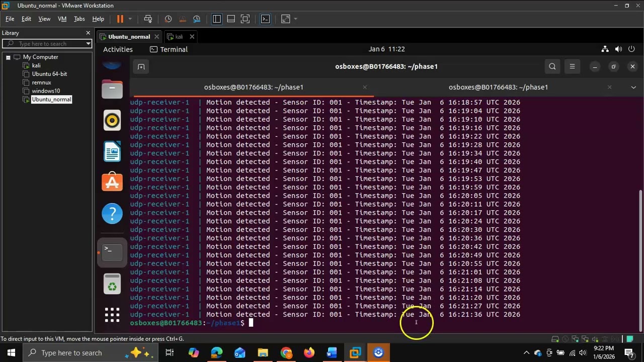Open the Terminal app menu in top bar
Screen dimensions: 644x362
[169, 49]
